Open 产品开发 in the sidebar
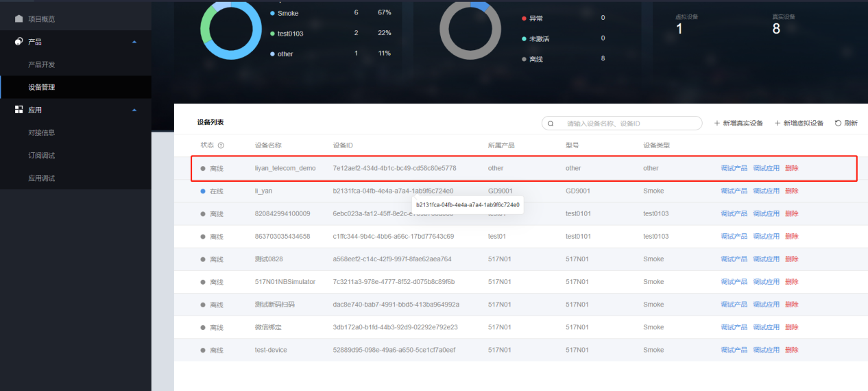 41,64
